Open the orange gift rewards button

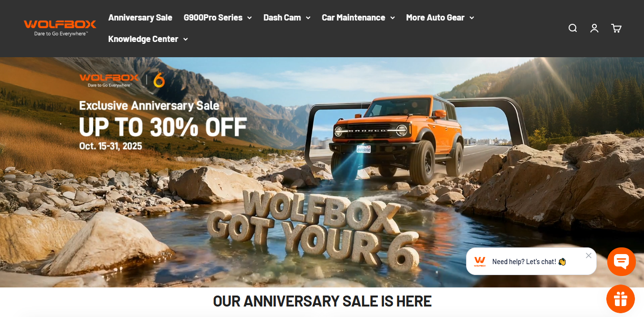(x=621, y=299)
